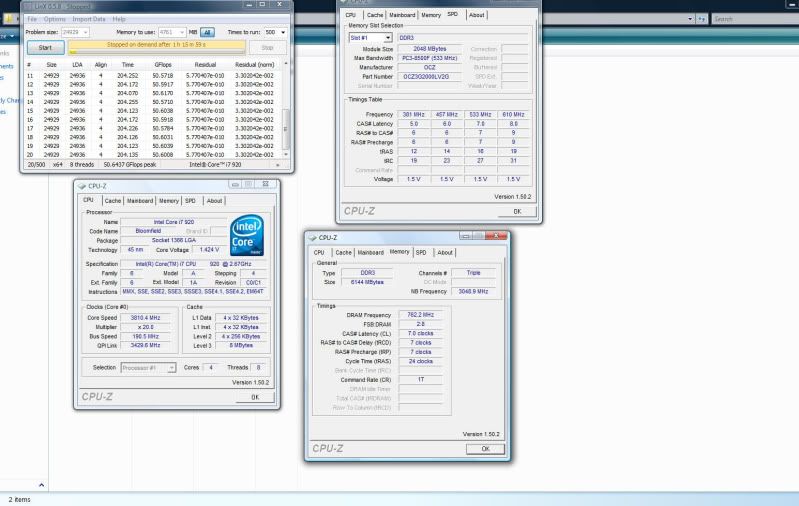
Task: Open the Selection Processor #1 dropdown
Action: pyautogui.click(x=172, y=367)
